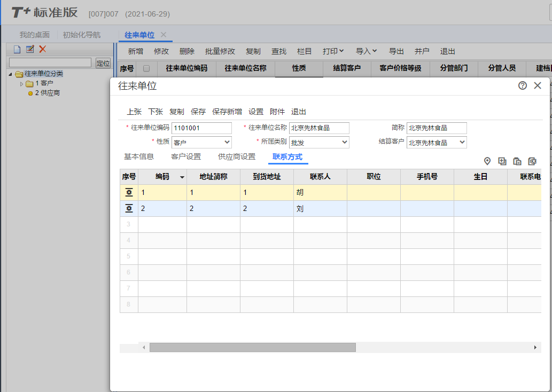Tick the select-all checkbox in list header
This screenshot has width=552, height=392.
[146, 68]
